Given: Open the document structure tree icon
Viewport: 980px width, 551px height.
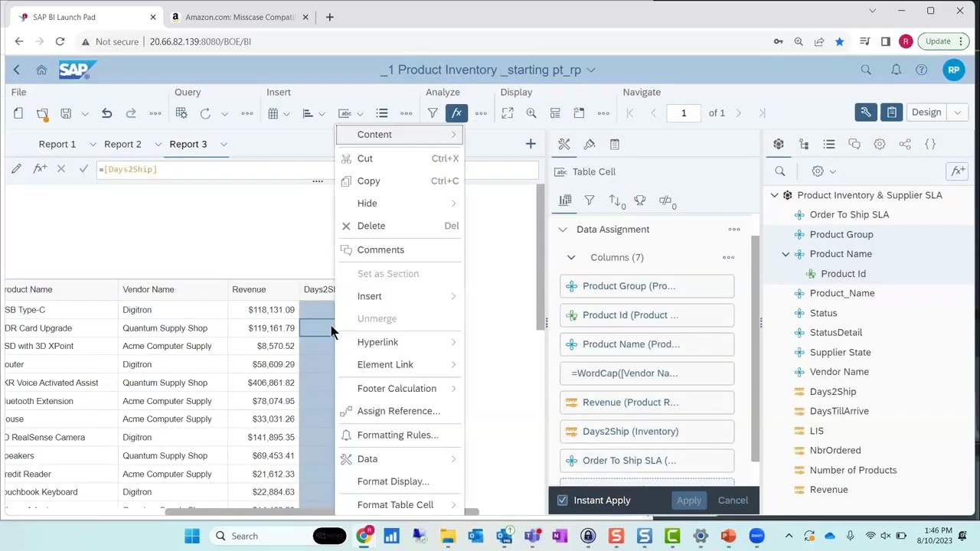Looking at the screenshot, I should [x=804, y=144].
